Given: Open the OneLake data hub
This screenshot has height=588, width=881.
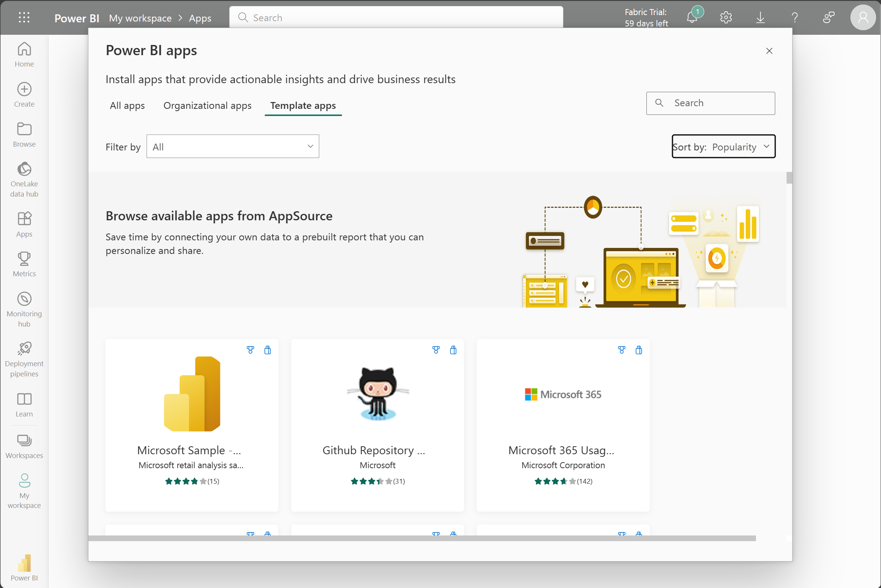Looking at the screenshot, I should (24, 178).
